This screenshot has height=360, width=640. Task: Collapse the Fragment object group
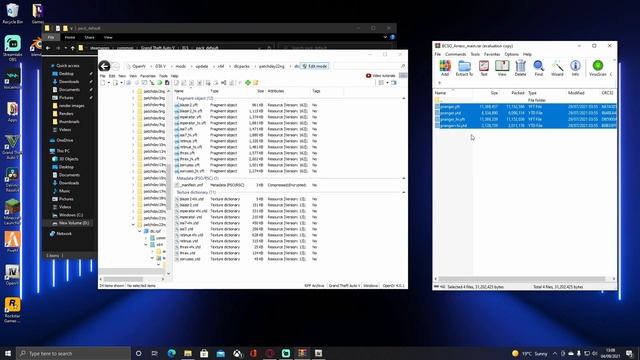[404, 98]
